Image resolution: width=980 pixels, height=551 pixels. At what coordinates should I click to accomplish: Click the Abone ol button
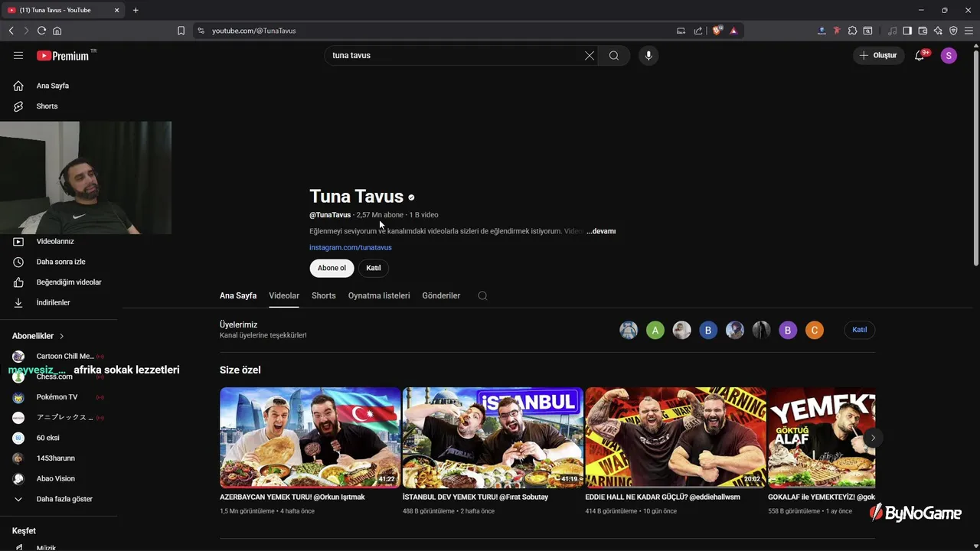coord(332,268)
